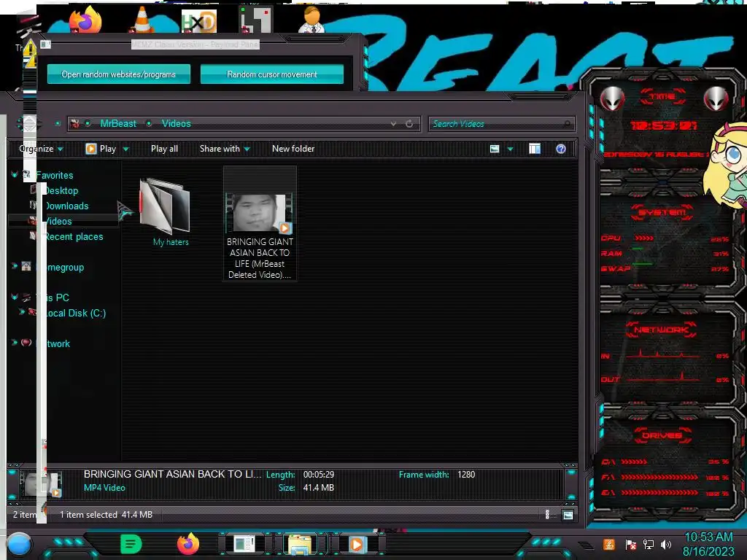
Task: Open address bar history dropdown
Action: (x=393, y=124)
